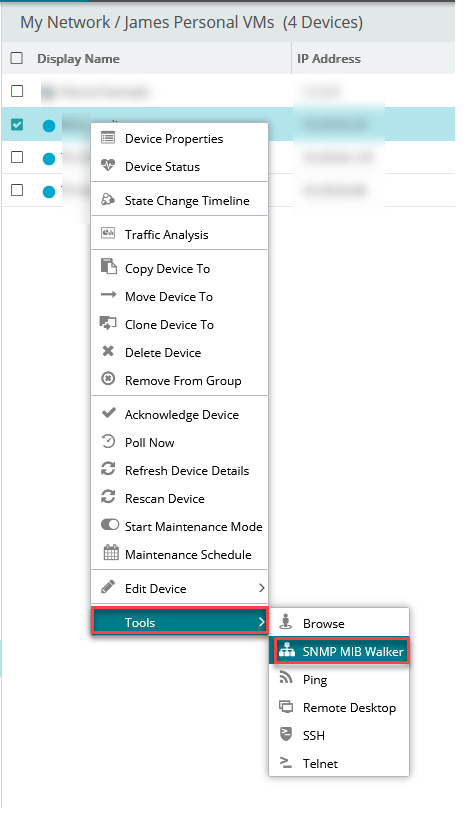The width and height of the screenshot is (465, 818).
Task: Choose Start Maintenance Mode menu entry
Action: (x=180, y=526)
